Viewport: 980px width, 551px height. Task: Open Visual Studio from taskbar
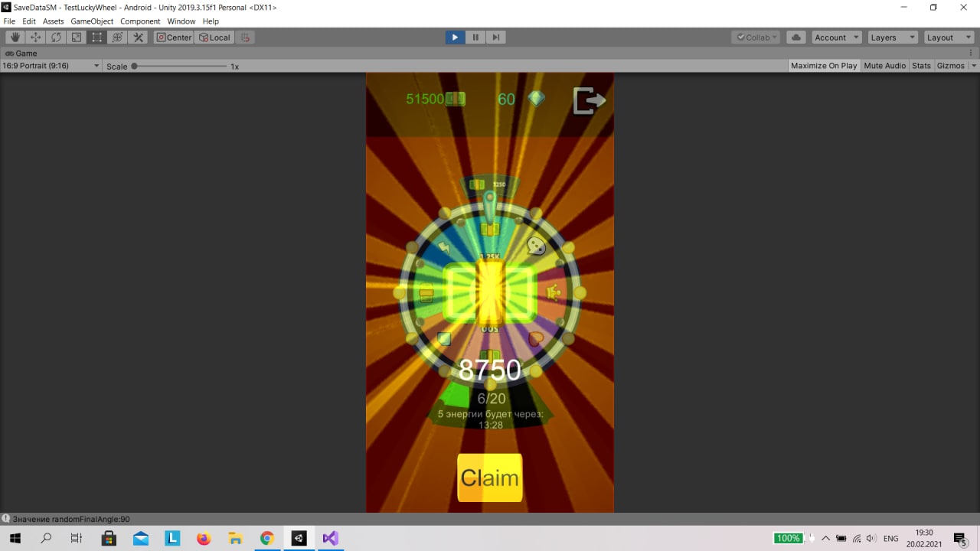pos(330,538)
